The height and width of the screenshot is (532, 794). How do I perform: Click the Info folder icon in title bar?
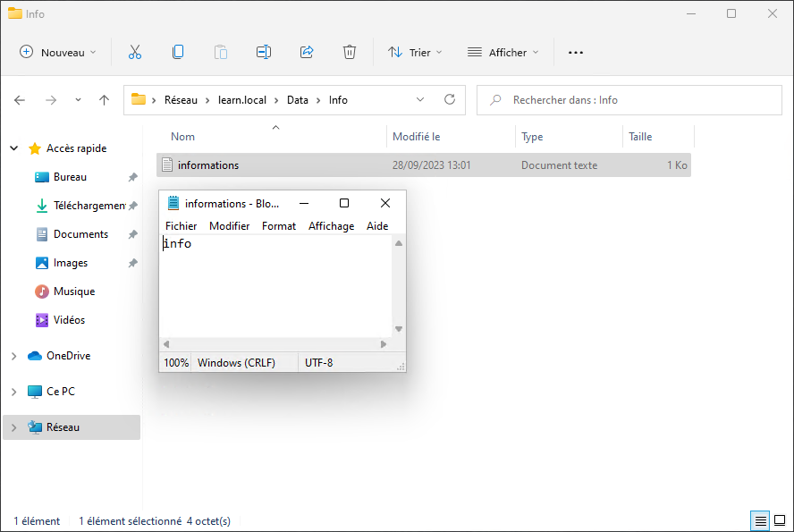[15, 13]
